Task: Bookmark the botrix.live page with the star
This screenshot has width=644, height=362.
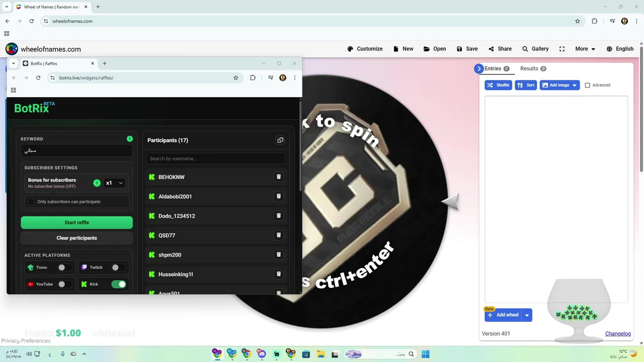Action: pyautogui.click(x=235, y=78)
